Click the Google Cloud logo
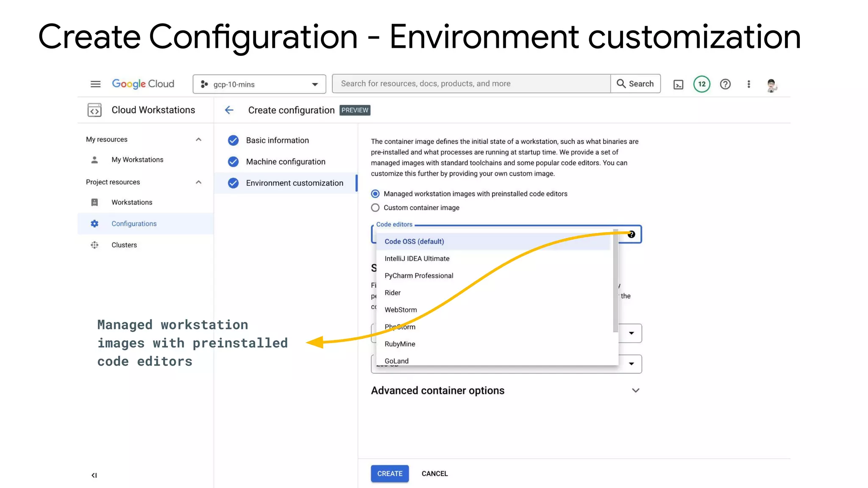The image size is (868, 488). [x=143, y=84]
